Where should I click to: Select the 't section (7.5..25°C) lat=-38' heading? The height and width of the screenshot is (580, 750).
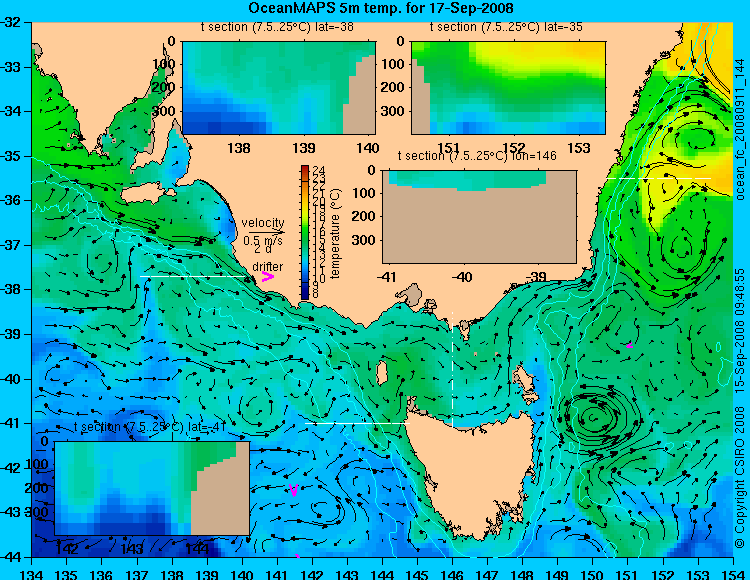[277, 27]
